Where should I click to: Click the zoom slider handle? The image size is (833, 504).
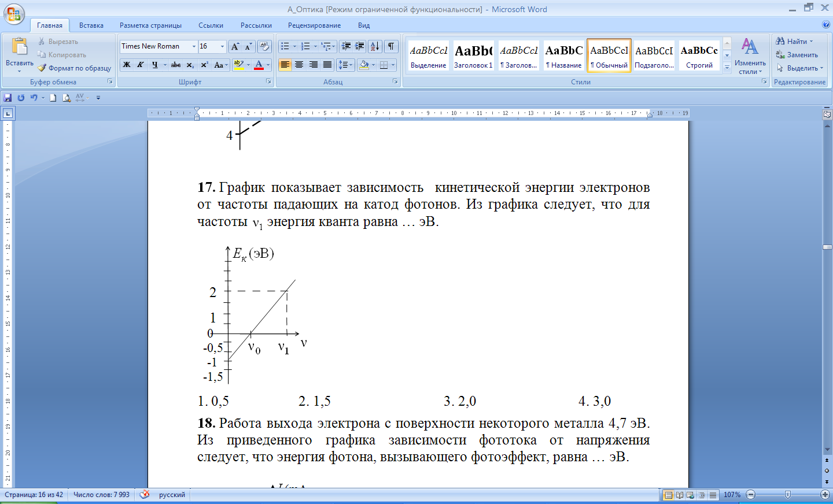(787, 495)
